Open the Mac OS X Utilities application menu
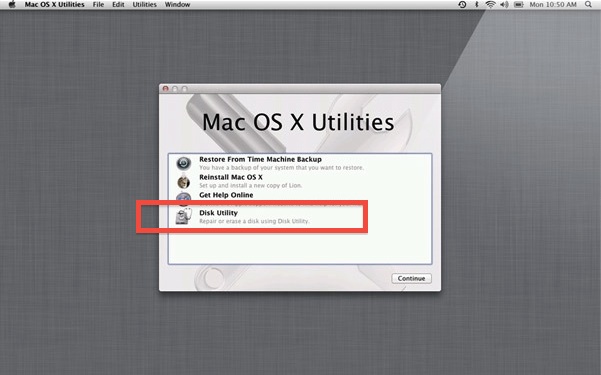 [x=54, y=5]
